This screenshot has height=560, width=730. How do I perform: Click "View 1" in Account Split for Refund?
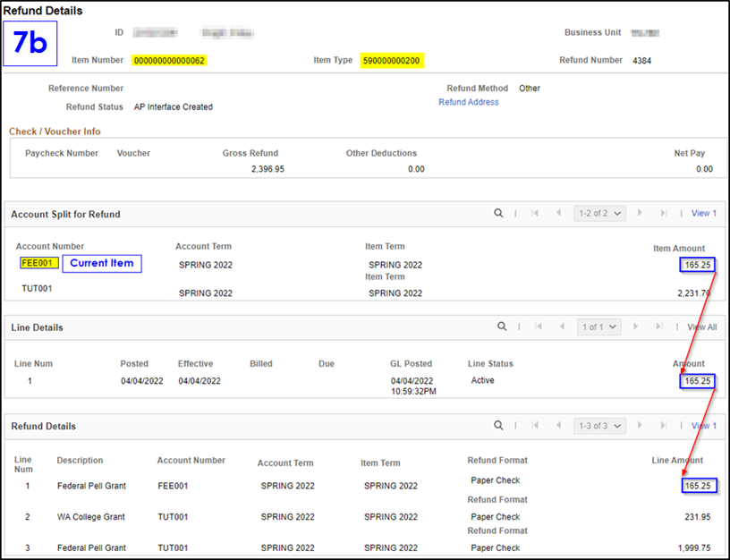click(703, 214)
